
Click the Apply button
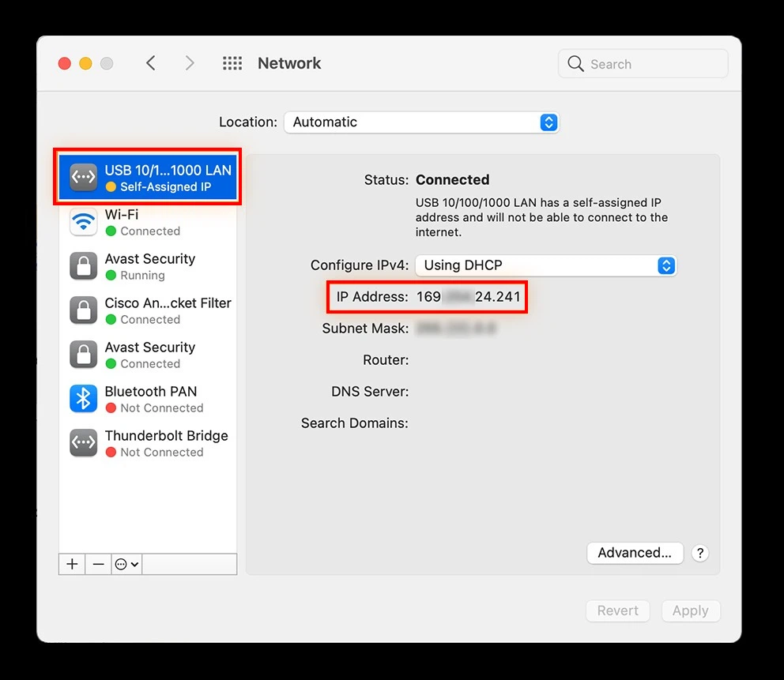click(691, 610)
